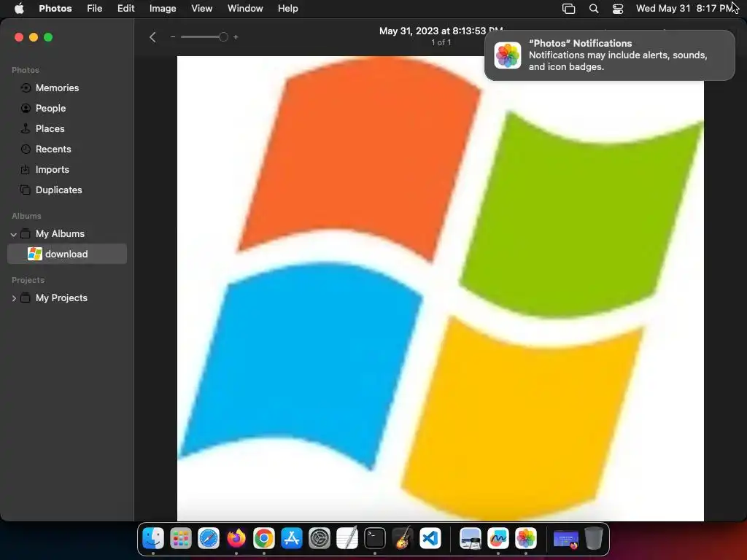Image resolution: width=747 pixels, height=560 pixels.
Task: Launch Google Chrome from the Dock
Action: pos(264,539)
